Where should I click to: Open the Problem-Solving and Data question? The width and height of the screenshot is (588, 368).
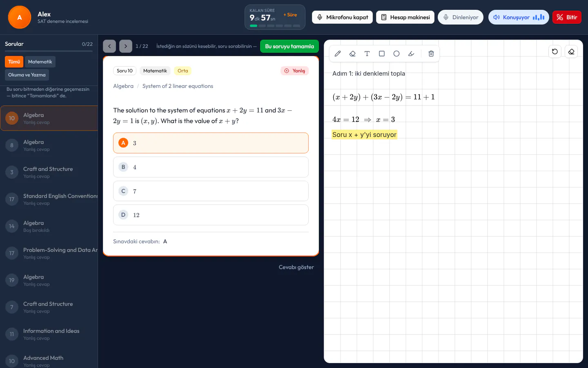[49, 253]
